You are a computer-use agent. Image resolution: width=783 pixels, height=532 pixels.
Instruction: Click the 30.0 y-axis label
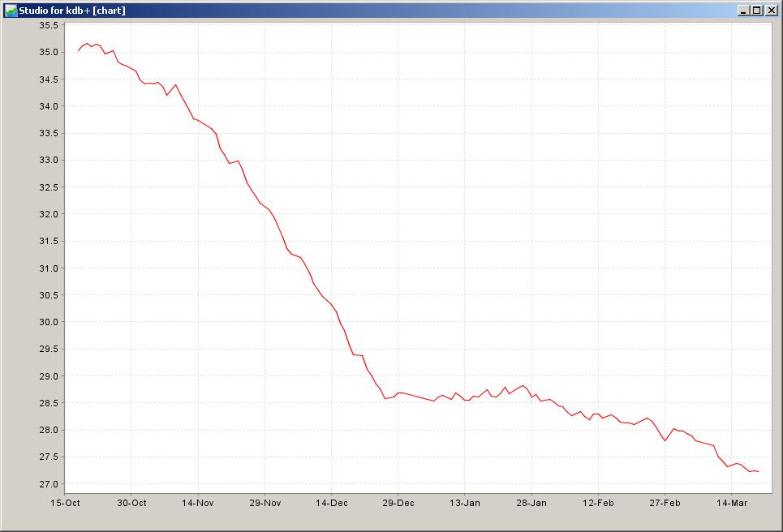49,322
